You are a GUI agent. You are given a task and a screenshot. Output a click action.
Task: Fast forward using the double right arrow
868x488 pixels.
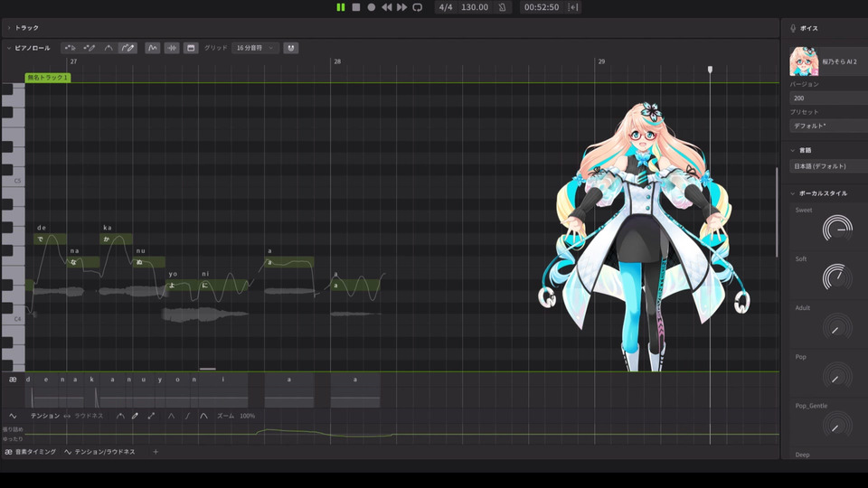pos(401,7)
